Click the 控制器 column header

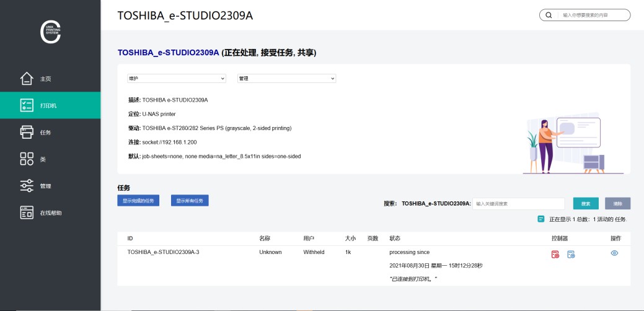point(559,239)
